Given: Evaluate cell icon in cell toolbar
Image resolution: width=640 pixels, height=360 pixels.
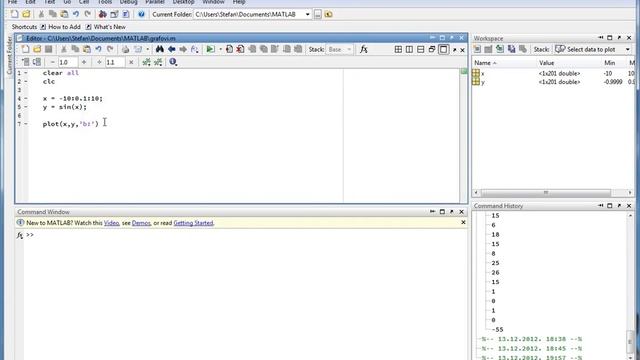Looking at the screenshot, I should pos(146,62).
